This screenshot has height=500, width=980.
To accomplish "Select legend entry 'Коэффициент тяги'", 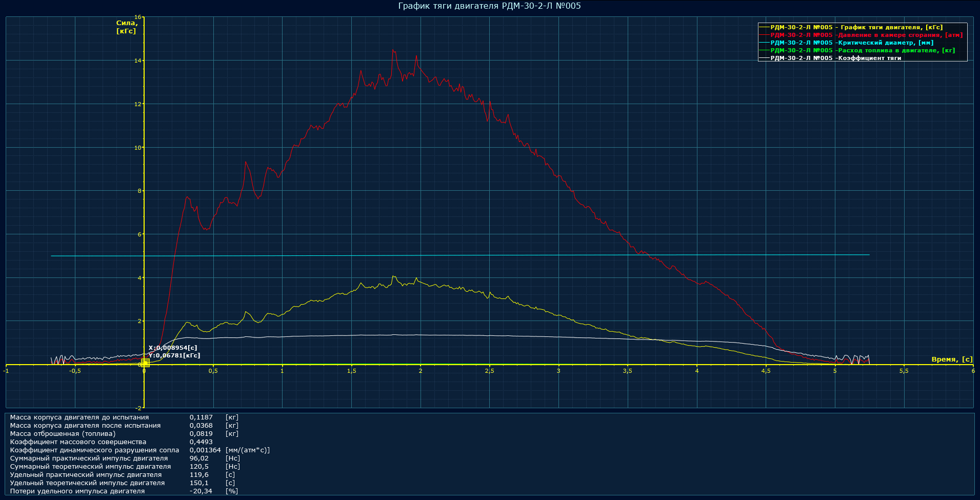I will [x=830, y=58].
